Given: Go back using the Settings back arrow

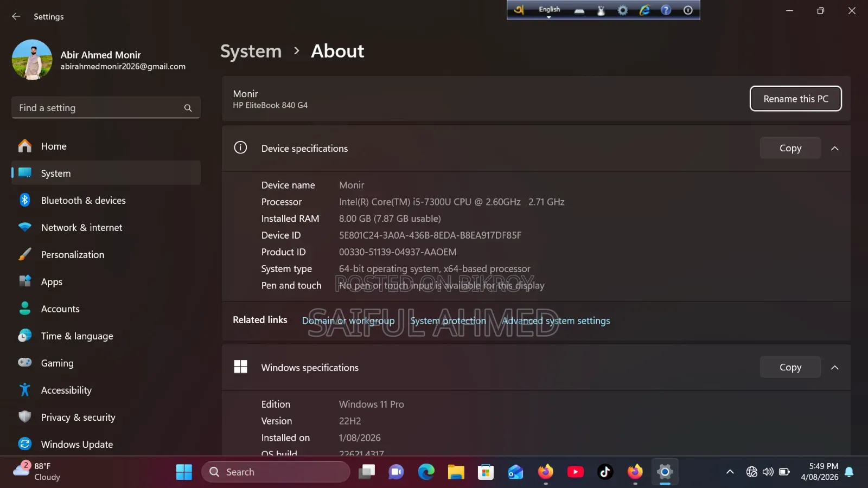Looking at the screenshot, I should [x=16, y=16].
